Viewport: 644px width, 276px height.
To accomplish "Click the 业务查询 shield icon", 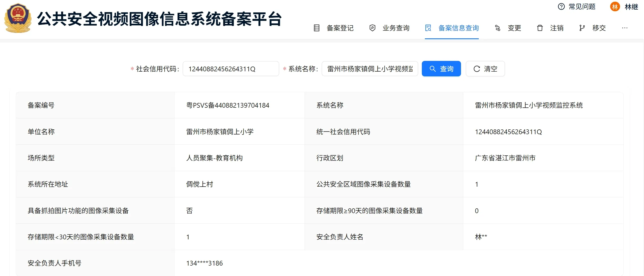I will tap(372, 28).
